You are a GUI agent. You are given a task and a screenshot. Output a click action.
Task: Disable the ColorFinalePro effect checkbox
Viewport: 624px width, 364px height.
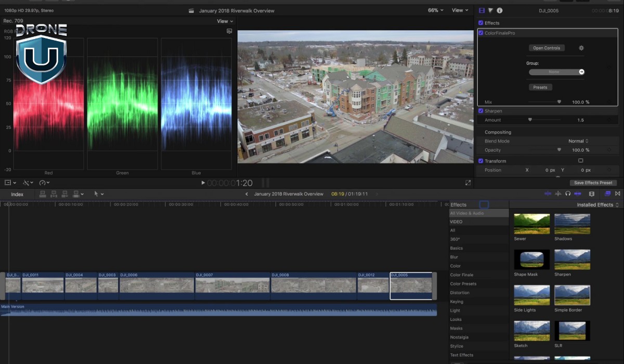pyautogui.click(x=480, y=33)
